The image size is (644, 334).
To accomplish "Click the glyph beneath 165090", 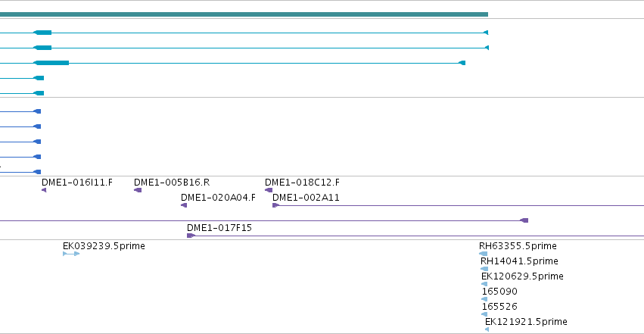I will [x=484, y=299].
